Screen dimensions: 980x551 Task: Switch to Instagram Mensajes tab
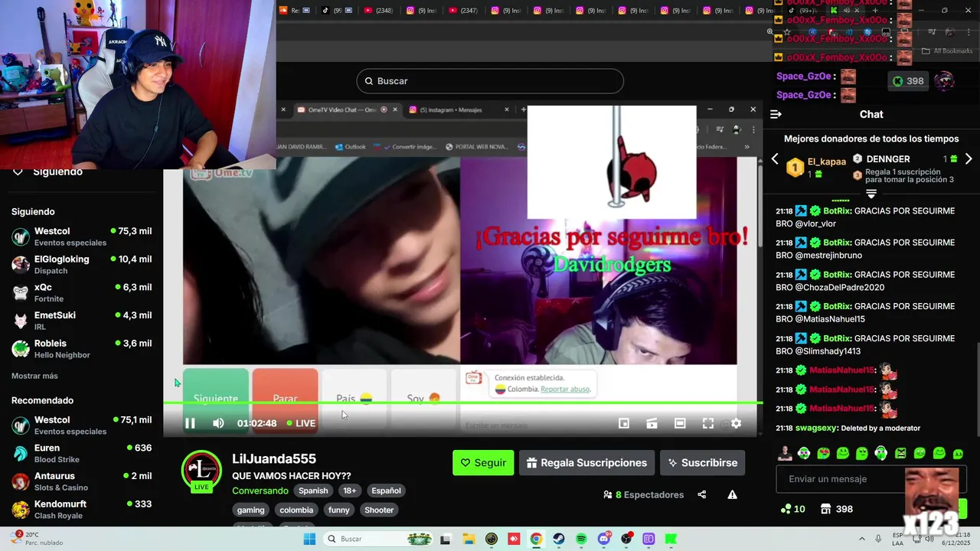tap(456, 109)
